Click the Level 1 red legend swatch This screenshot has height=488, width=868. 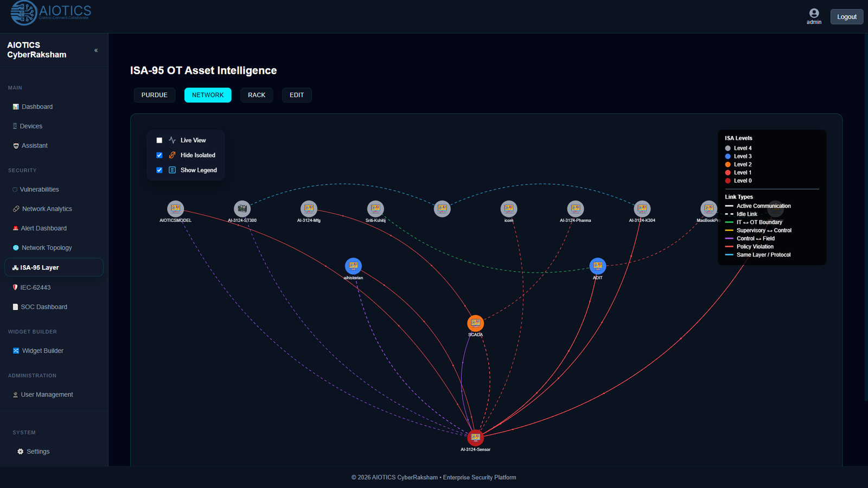728,173
